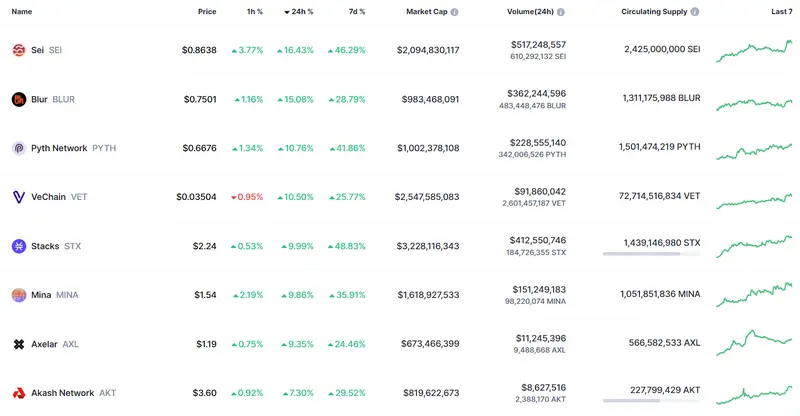Click the Akash Network logo icon
This screenshot has height=416, width=800.
pyautogui.click(x=18, y=393)
